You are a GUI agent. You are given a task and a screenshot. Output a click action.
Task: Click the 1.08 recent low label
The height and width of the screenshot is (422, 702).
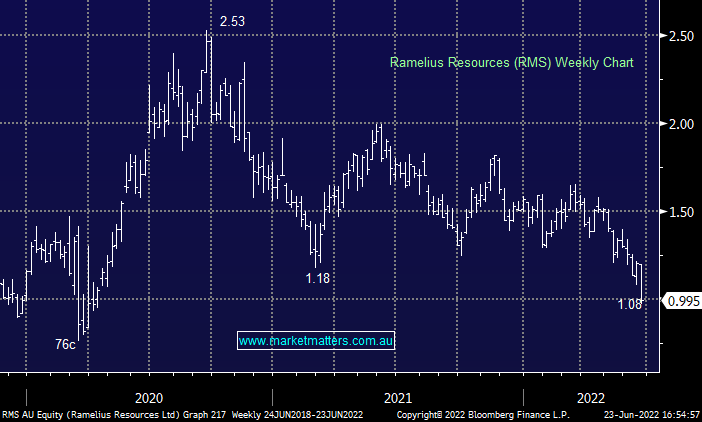tap(630, 304)
